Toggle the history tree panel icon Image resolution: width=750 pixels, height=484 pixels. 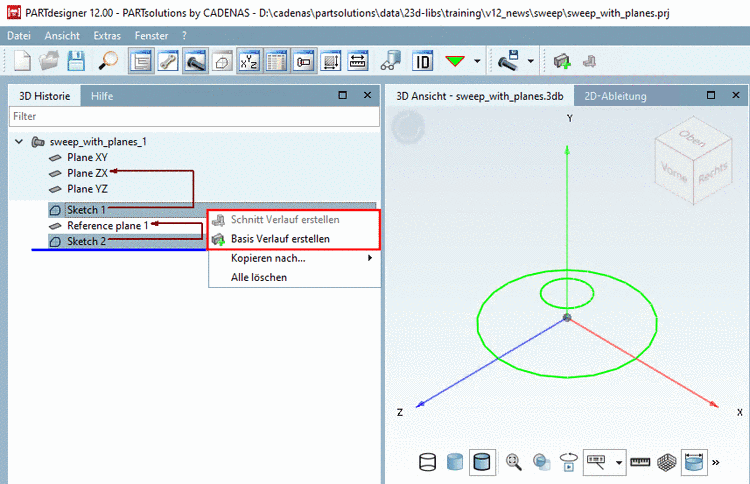coord(141,61)
